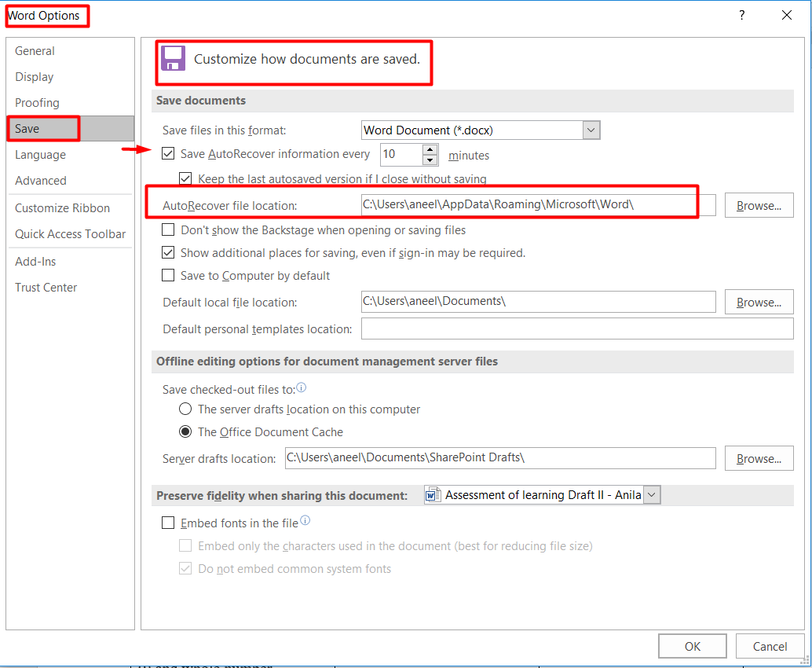Screen dimensions: 812x668
Task: Increase AutoRecover minutes with up arrow
Action: click(430, 150)
